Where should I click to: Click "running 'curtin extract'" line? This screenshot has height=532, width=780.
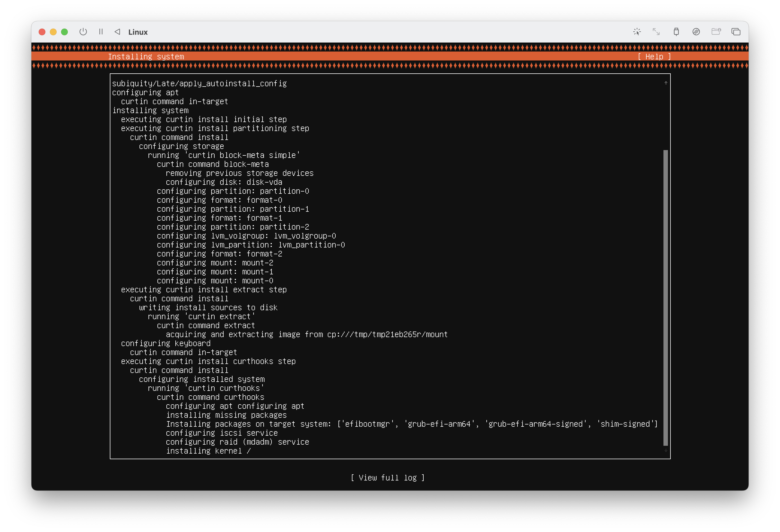pos(201,317)
